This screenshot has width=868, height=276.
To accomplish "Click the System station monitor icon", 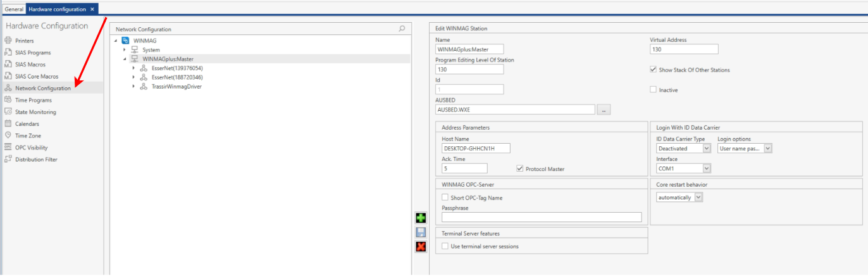I will (135, 49).
